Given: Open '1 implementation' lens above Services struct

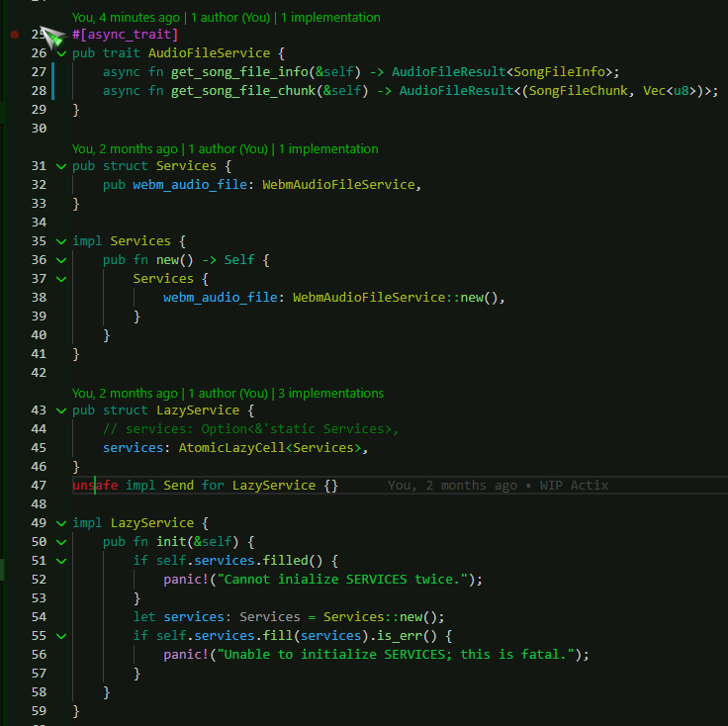Looking at the screenshot, I should tap(328, 149).
